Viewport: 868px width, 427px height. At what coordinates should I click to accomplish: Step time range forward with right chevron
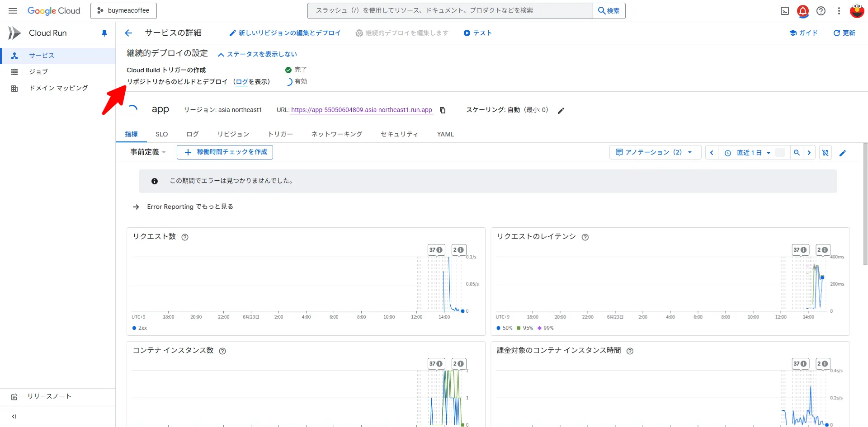[x=809, y=153]
